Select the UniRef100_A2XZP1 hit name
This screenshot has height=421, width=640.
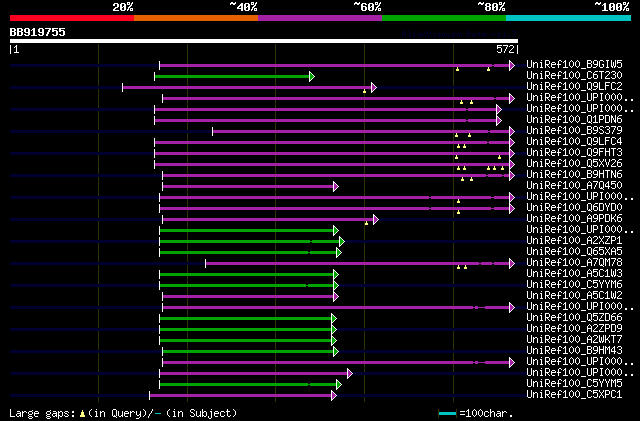pyautogui.click(x=574, y=241)
